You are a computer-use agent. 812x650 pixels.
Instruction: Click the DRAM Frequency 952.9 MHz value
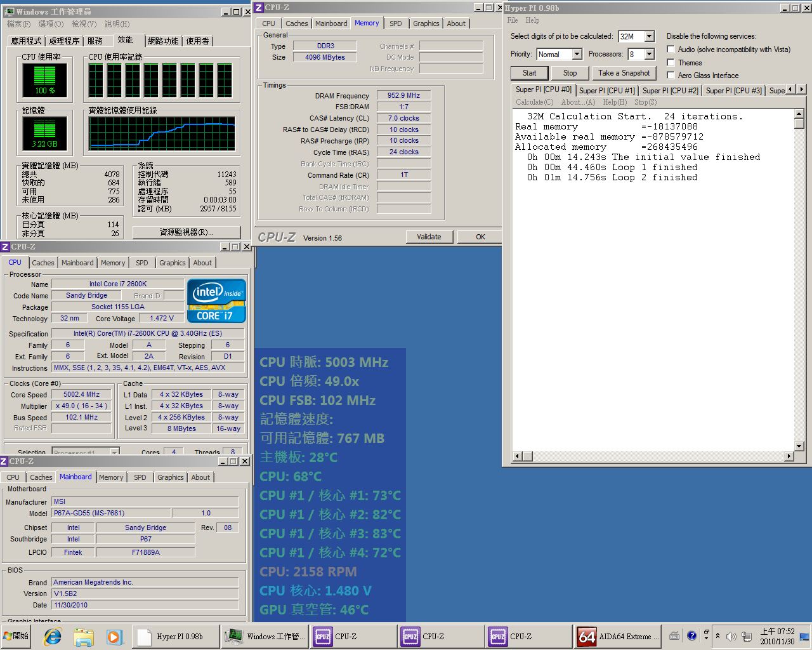tap(404, 95)
